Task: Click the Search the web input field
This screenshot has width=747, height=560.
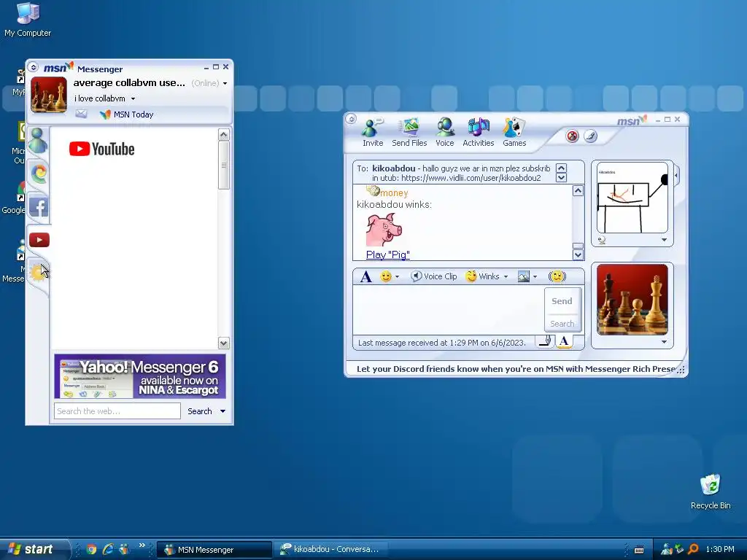Action: pos(117,411)
